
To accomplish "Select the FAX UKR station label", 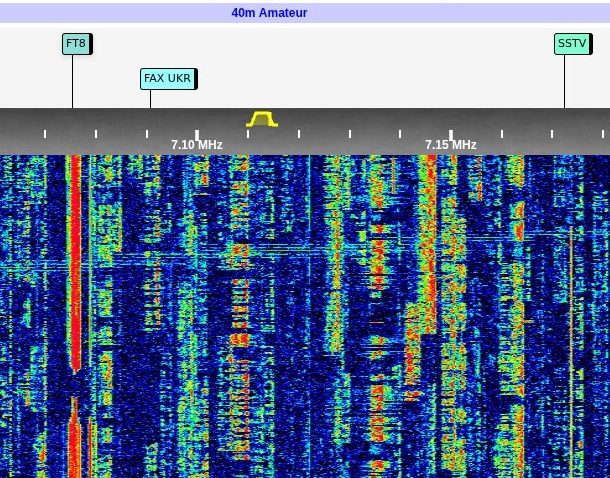I will coord(168,79).
